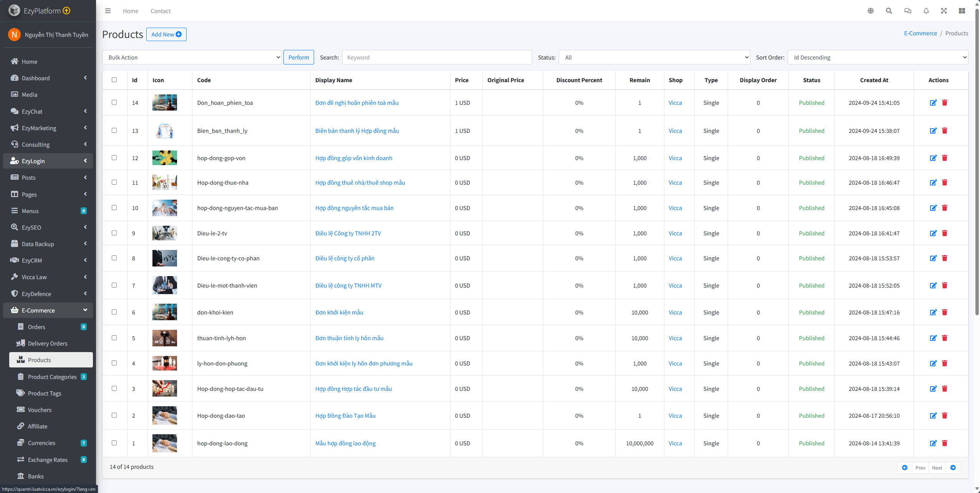Click the hamburger sidebar toggle icon

pos(108,11)
